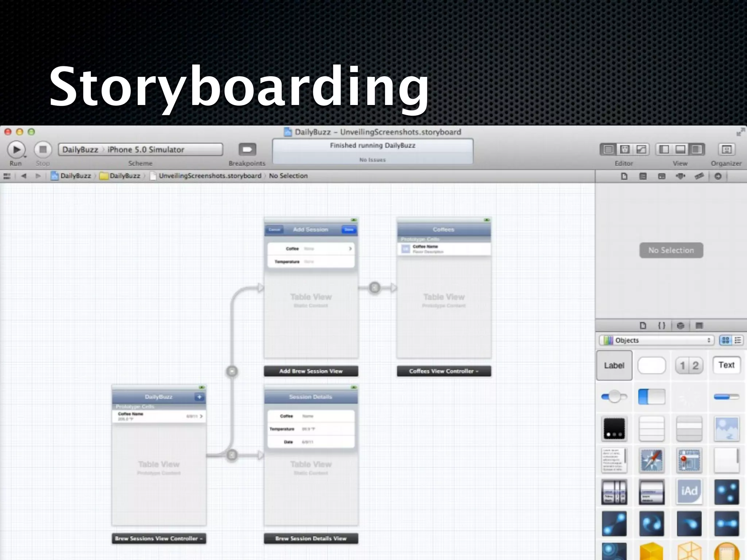Screen dimensions: 747x560
Task: Switch library to icon grid view
Action: tap(725, 340)
